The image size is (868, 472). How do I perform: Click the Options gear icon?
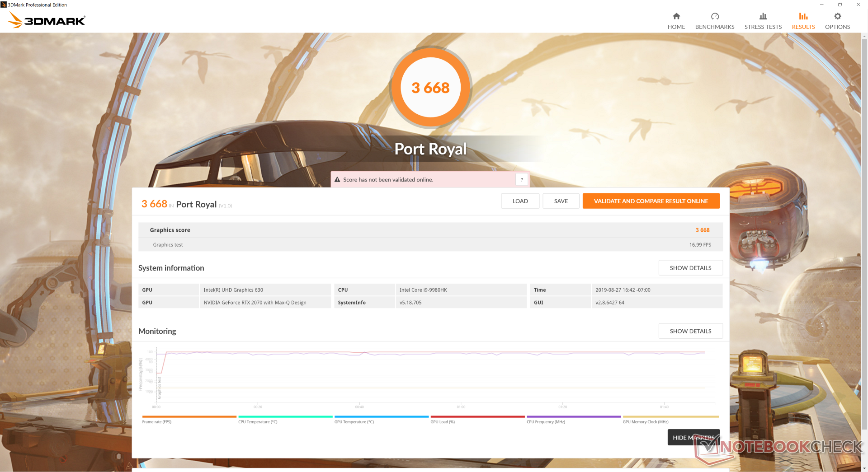click(x=838, y=16)
